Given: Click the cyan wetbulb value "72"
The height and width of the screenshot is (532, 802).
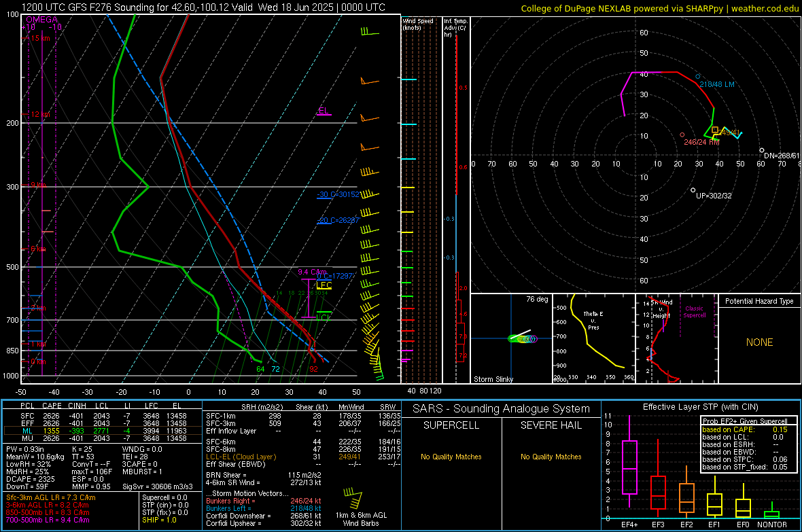Looking at the screenshot, I should click(x=275, y=369).
